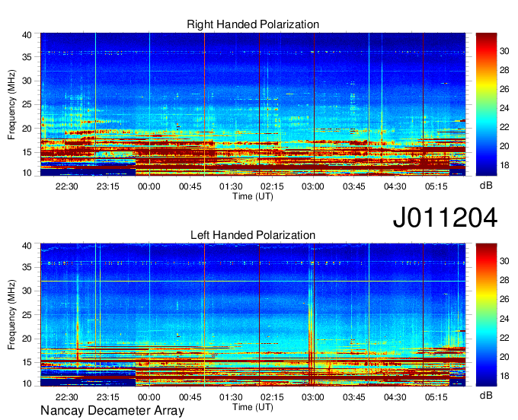Click the 00:00 time tick on Left Handed plot
The image size is (518, 420).
coord(149,397)
